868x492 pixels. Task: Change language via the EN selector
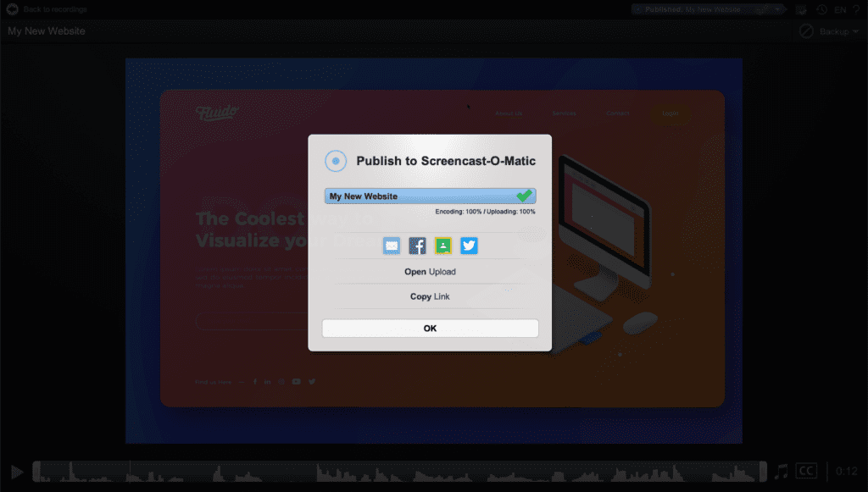pos(840,9)
